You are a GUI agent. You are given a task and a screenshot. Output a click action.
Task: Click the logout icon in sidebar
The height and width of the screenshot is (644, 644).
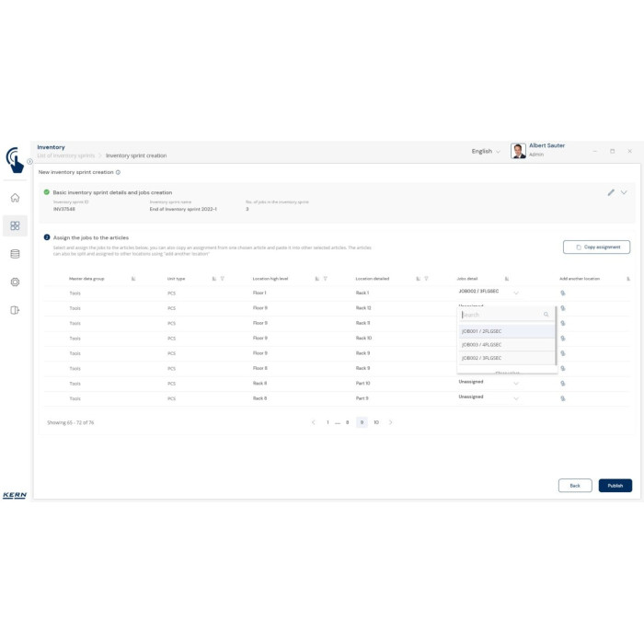[x=15, y=310]
